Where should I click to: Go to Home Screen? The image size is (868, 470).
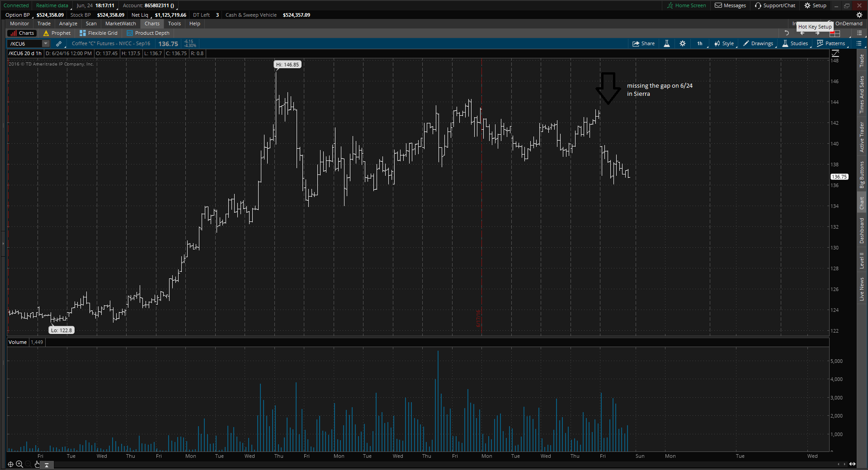point(686,5)
